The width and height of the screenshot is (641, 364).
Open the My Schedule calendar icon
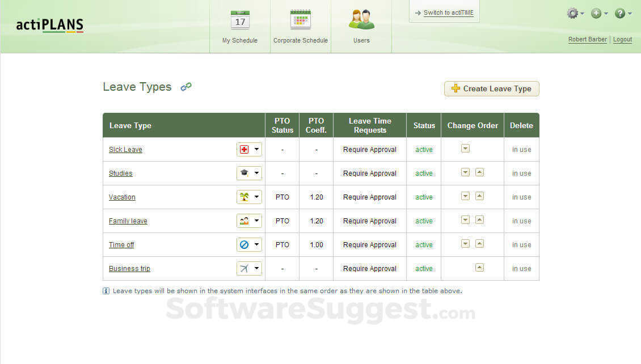click(x=240, y=21)
